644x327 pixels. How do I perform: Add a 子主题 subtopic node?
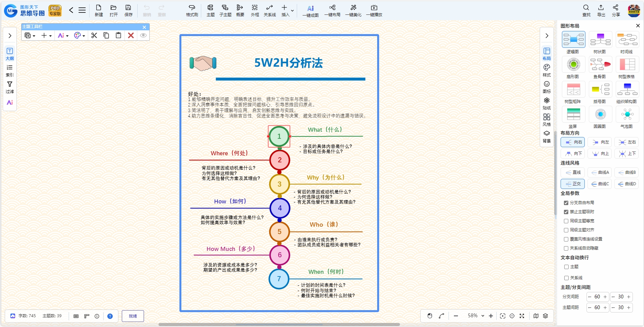click(x=225, y=10)
